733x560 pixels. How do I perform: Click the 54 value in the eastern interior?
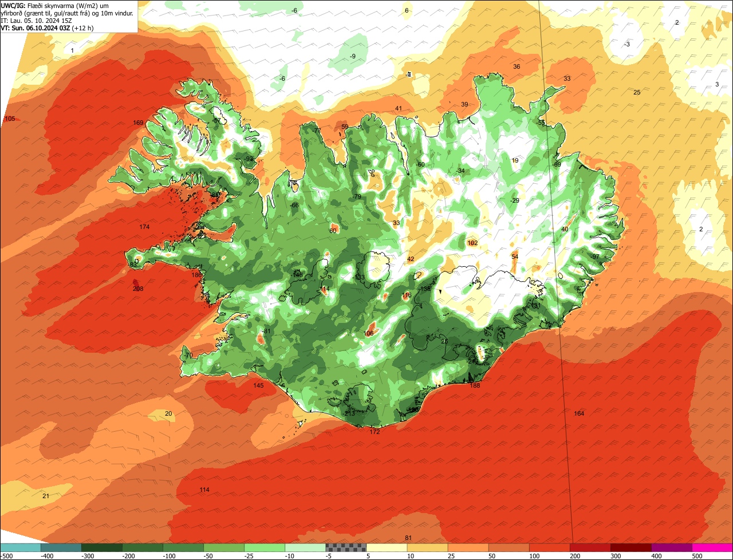[x=515, y=257]
